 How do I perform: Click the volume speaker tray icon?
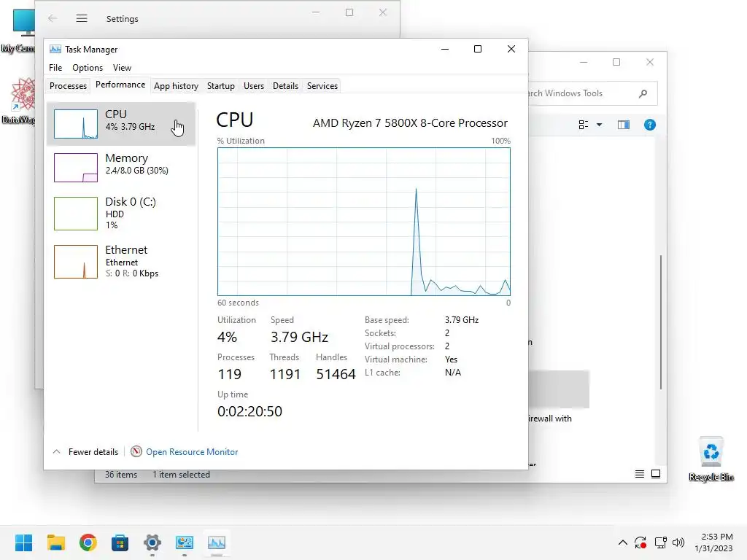coord(678,542)
